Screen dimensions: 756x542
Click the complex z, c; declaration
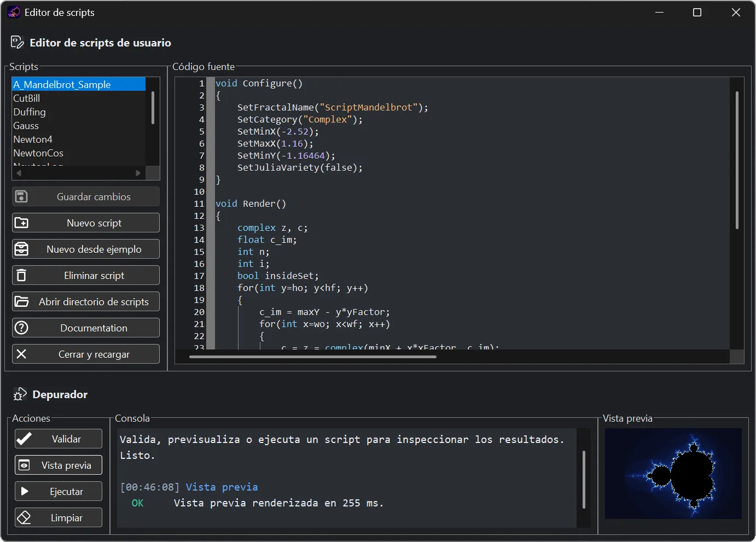(272, 228)
